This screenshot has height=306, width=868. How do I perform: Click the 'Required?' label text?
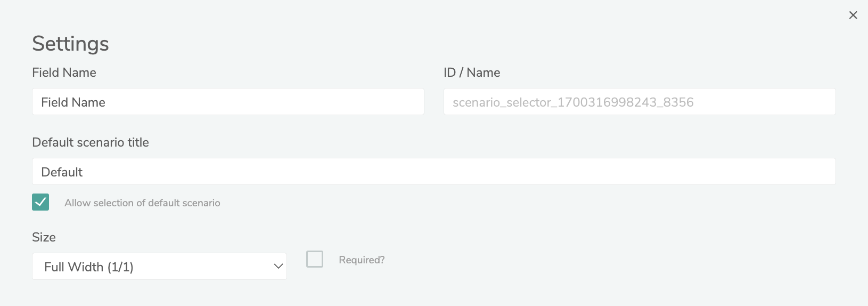[x=362, y=260]
